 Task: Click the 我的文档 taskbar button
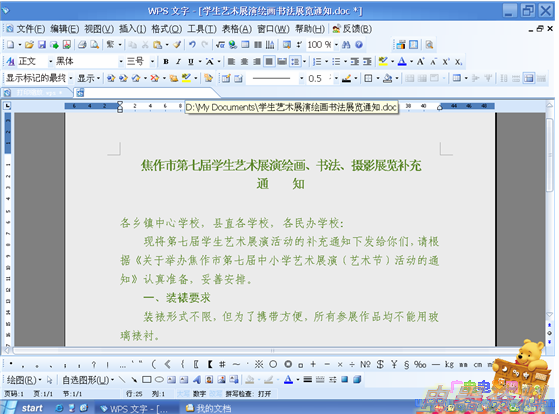209,408
